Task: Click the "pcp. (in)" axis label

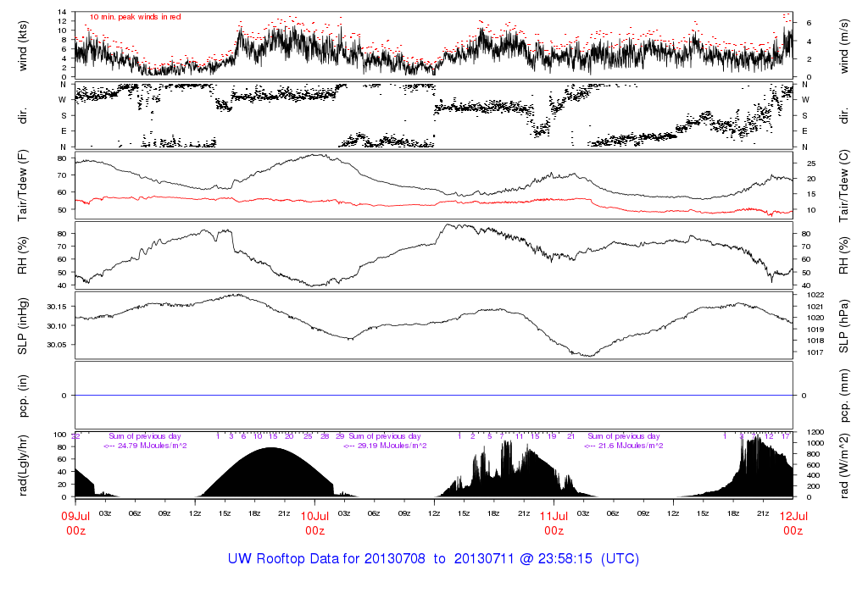Action: tap(23, 396)
